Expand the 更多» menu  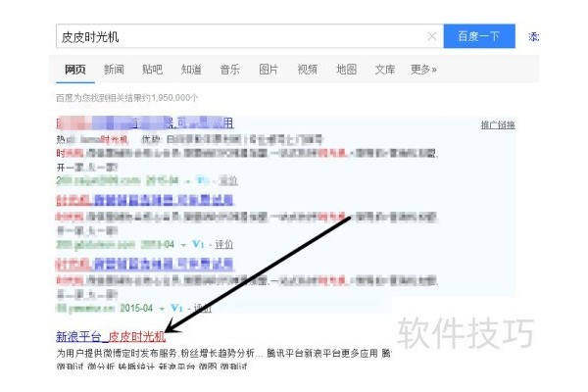point(423,70)
